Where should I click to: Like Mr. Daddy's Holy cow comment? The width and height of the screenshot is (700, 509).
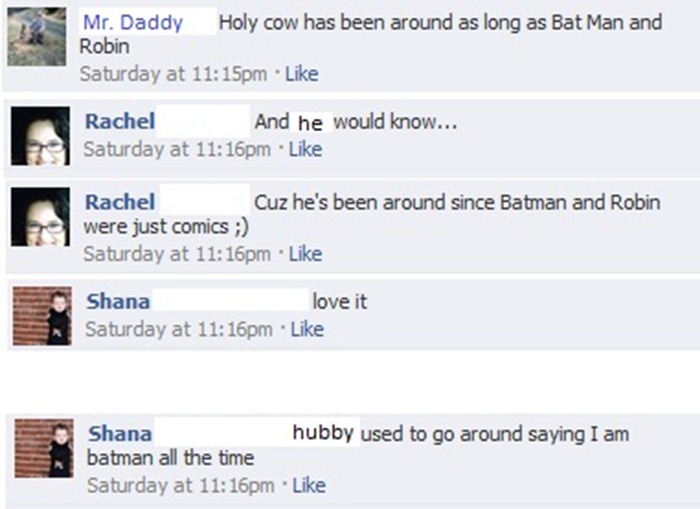(302, 74)
